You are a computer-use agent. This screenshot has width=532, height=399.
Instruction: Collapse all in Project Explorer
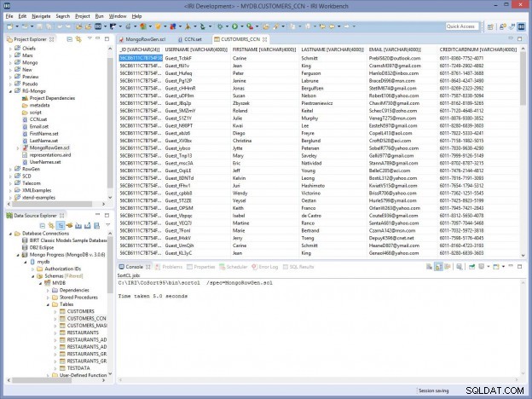pyautogui.click(x=70, y=39)
